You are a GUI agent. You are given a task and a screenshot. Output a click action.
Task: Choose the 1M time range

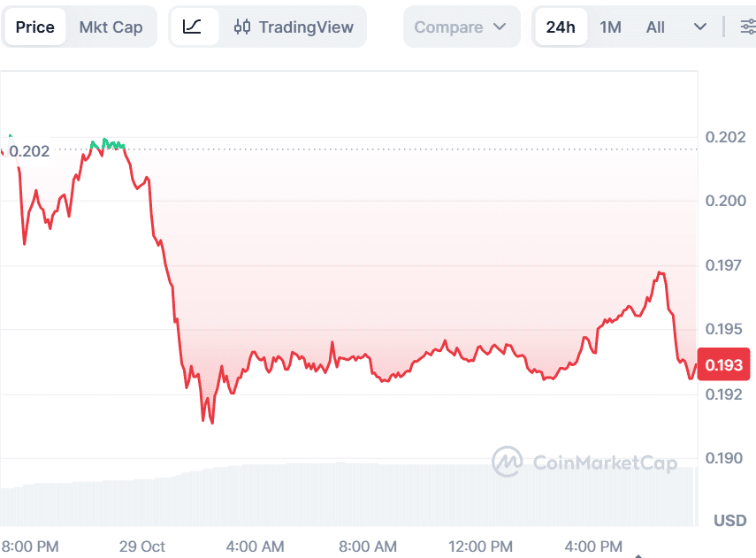click(x=610, y=27)
